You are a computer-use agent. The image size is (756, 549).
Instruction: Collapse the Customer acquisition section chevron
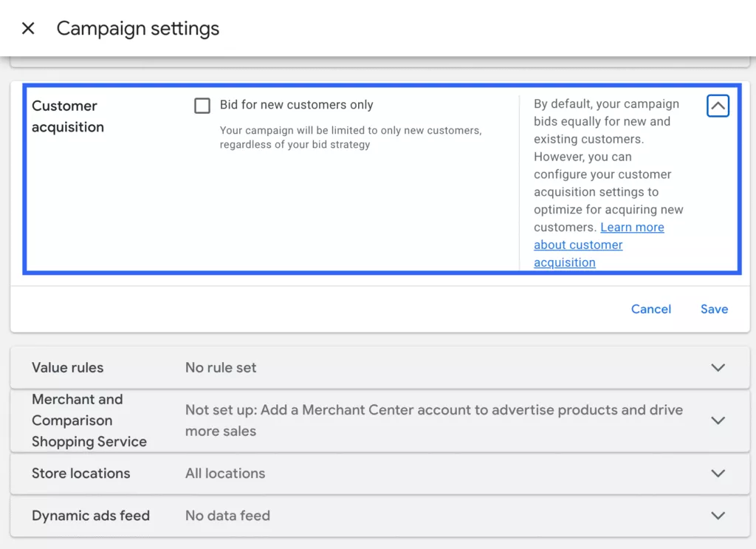click(718, 106)
